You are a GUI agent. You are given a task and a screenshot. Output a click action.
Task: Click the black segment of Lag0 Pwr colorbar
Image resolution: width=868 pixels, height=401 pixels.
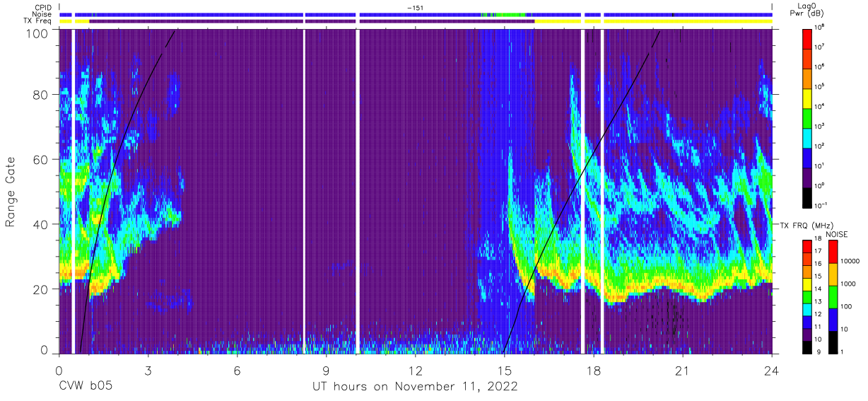(809, 197)
